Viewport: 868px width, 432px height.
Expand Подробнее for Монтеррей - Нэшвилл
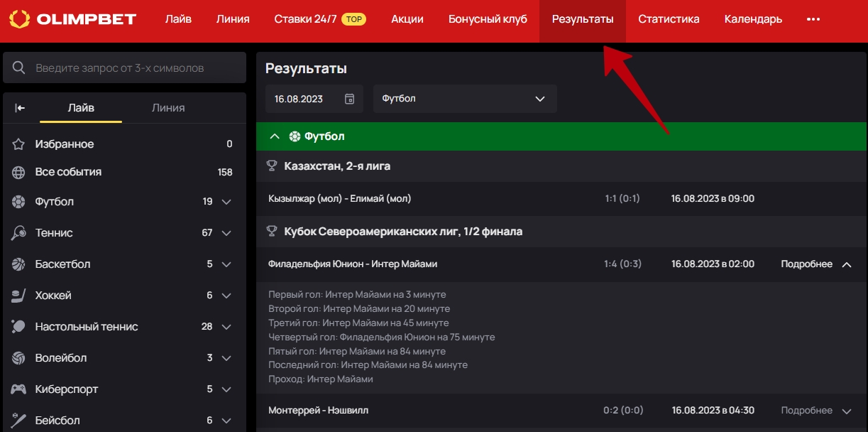(x=815, y=411)
